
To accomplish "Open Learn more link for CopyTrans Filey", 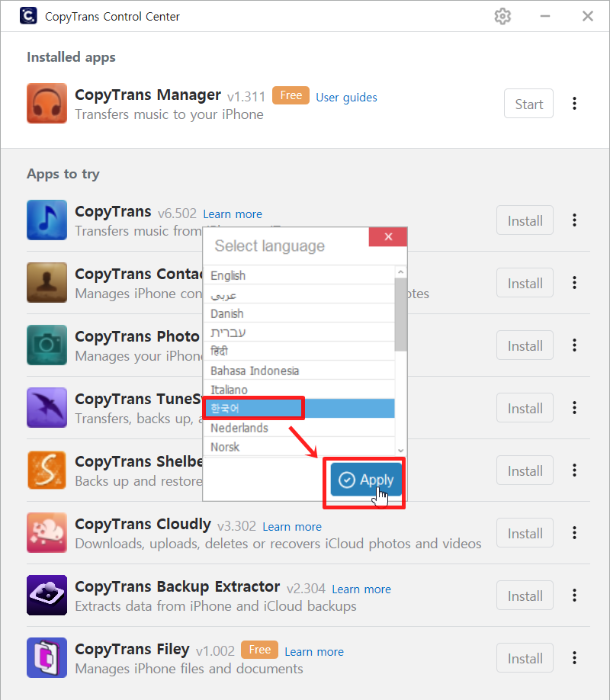I will (x=314, y=652).
